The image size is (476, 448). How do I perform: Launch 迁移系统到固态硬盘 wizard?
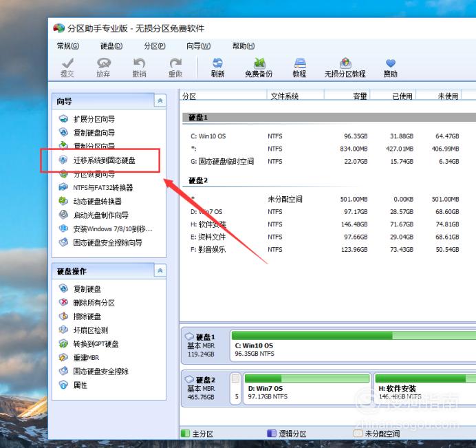[x=97, y=160]
